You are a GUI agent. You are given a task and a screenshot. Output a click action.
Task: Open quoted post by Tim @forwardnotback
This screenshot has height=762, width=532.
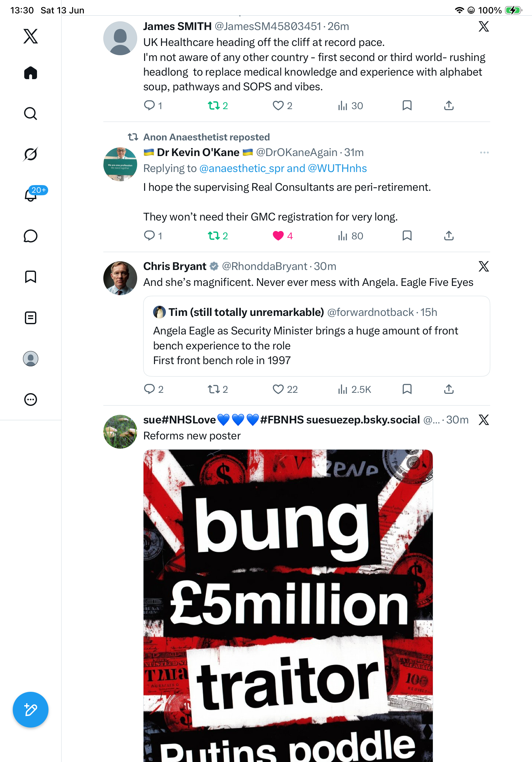click(316, 336)
